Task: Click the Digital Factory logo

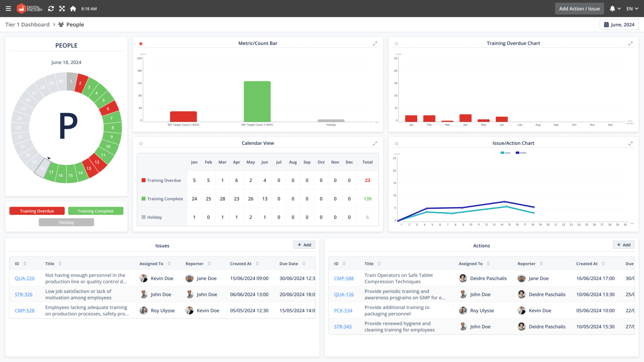Action: tap(30, 8)
